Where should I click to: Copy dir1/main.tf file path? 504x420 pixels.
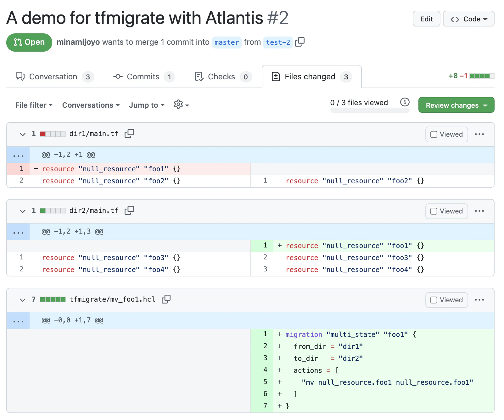(x=129, y=134)
